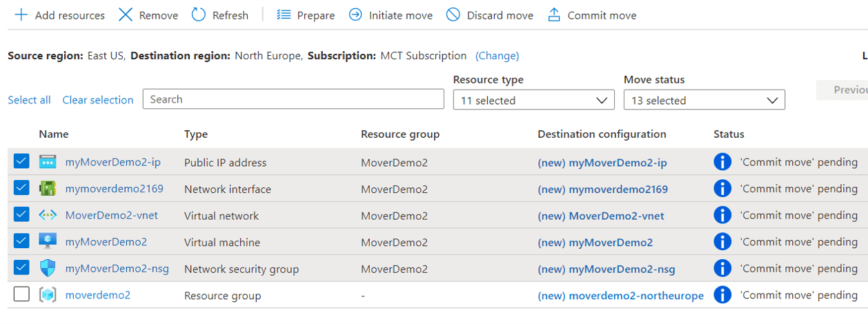The width and height of the screenshot is (868, 324).
Task: Click the virtual machine icon beside myMoverDemo2
Action: [x=48, y=242]
